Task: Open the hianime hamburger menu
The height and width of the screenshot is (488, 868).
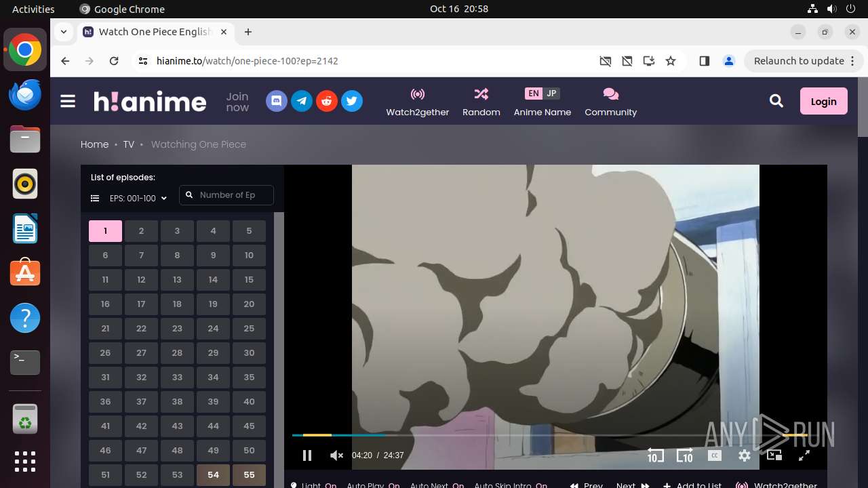Action: [68, 102]
